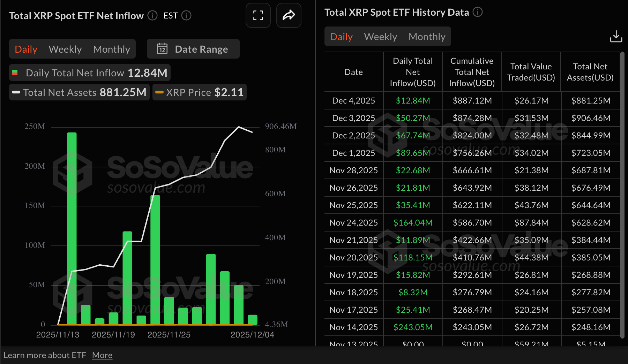Hide the Total Net Assets line
628x364 pixels.
pos(79,92)
